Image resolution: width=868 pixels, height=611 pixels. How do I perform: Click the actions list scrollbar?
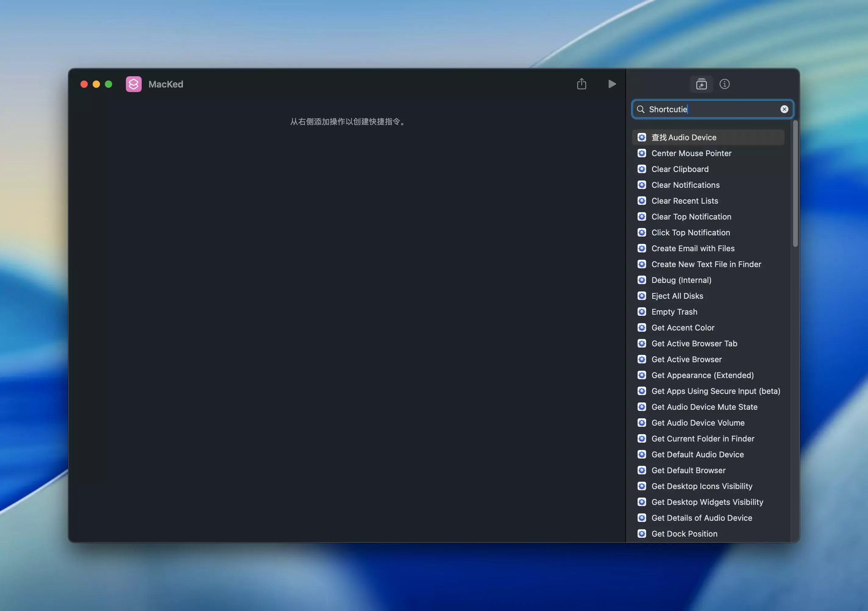(795, 184)
